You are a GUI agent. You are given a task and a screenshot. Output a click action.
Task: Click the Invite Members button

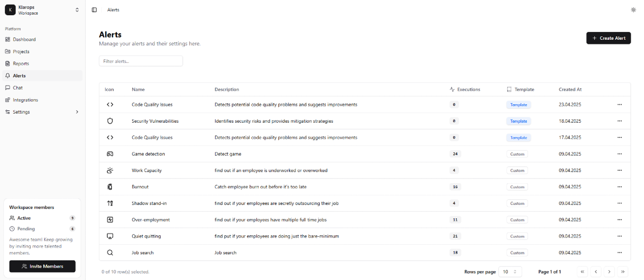pyautogui.click(x=43, y=266)
